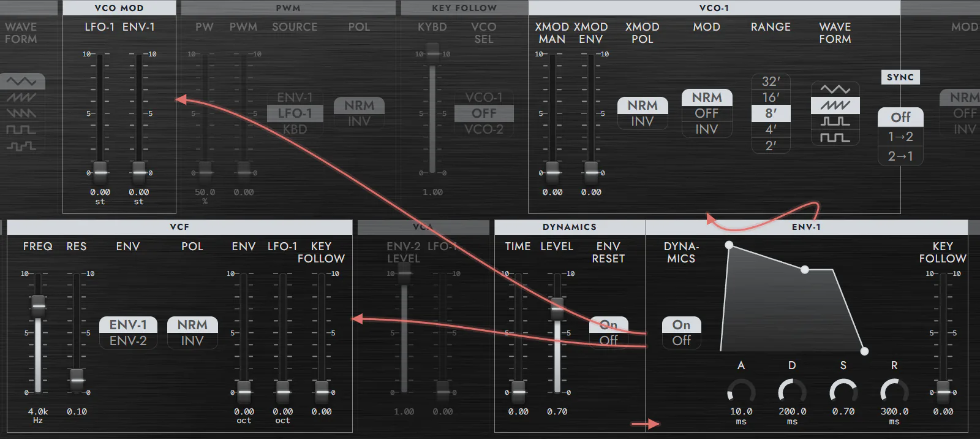The image size is (980, 439).
Task: Click the 50.0 % PW value
Action: click(x=205, y=196)
